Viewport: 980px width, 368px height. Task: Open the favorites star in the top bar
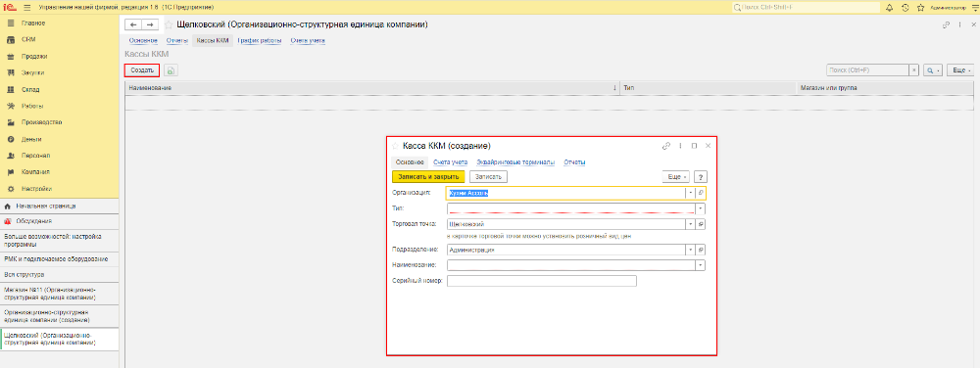coord(920,8)
